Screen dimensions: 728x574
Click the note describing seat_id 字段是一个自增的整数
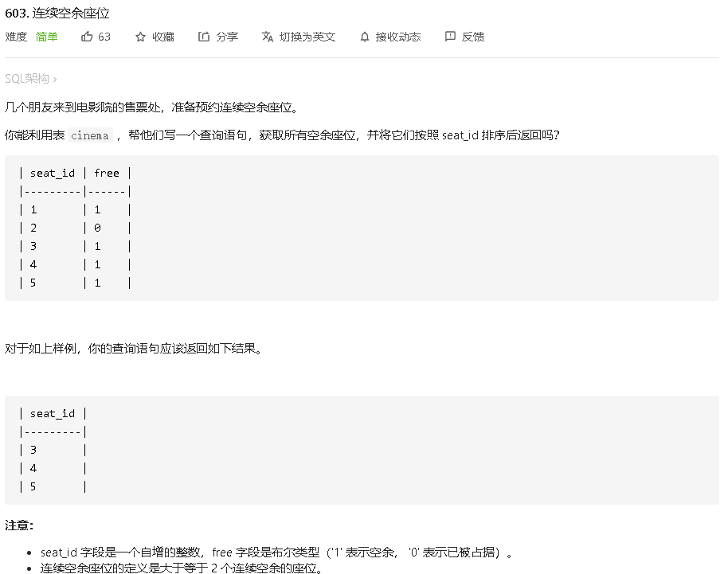click(276, 553)
